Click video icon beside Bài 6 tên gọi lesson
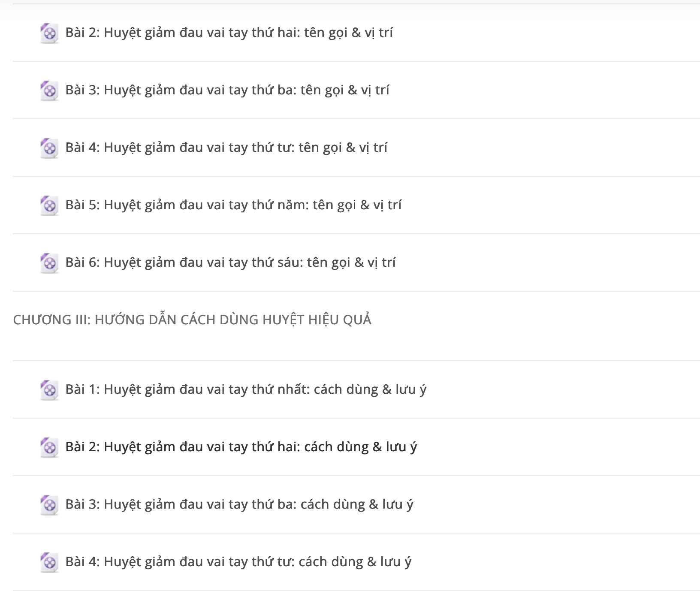The height and width of the screenshot is (591, 700). [x=49, y=263]
